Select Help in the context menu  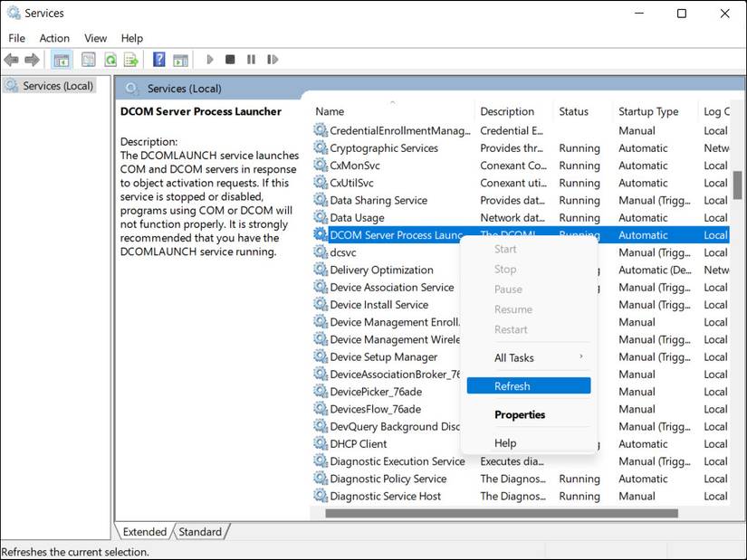coord(505,443)
